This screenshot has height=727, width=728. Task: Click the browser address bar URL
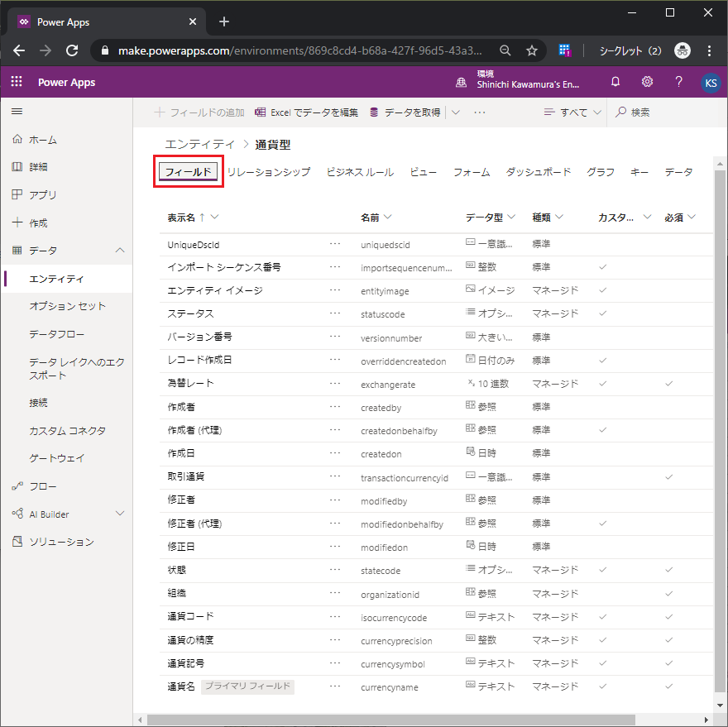(x=299, y=50)
